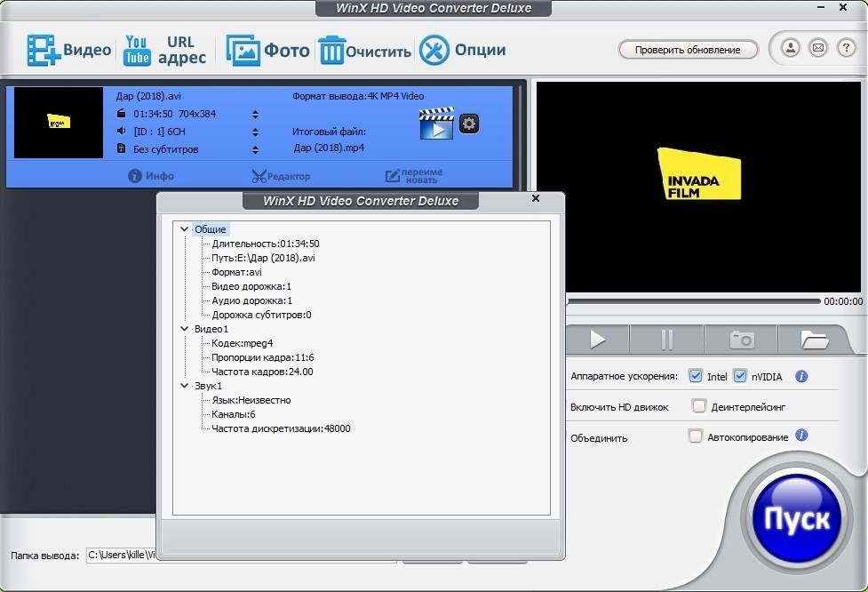Viewport: 868px width, 592px height.
Task: Select Дорожка субтитров:0 row
Action: point(261,315)
